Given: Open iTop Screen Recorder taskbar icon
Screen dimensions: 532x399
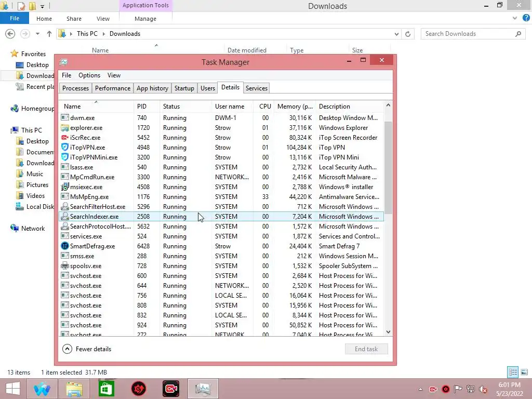Looking at the screenshot, I should (x=170, y=389).
